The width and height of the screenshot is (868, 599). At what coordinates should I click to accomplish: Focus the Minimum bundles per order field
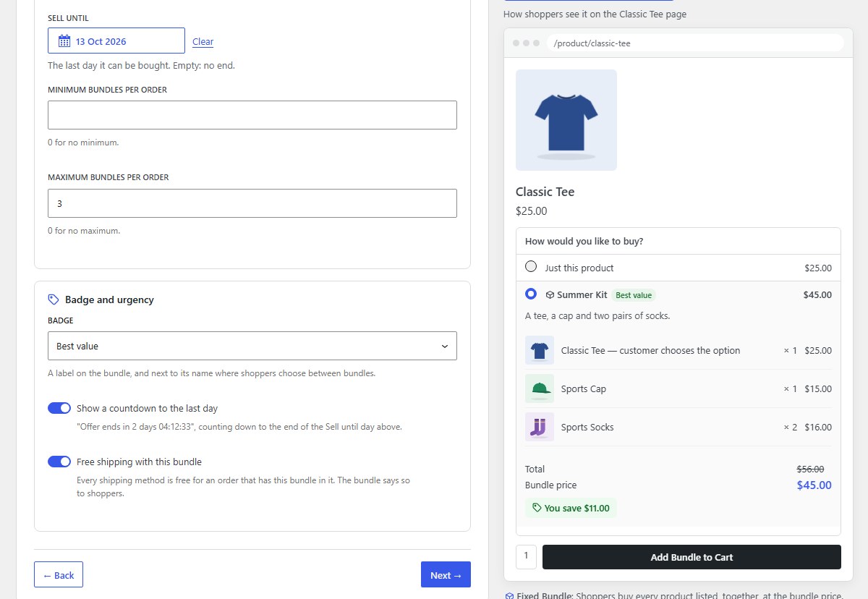252,115
